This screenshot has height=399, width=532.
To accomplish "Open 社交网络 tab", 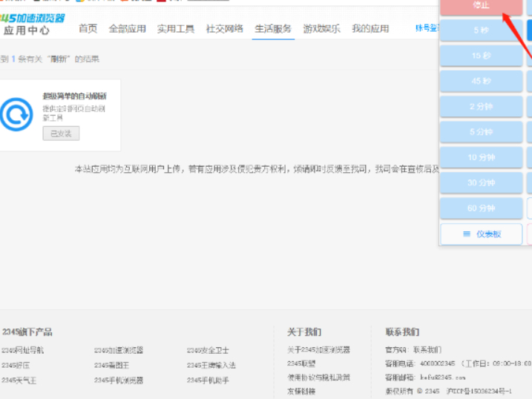I will 225,29.
